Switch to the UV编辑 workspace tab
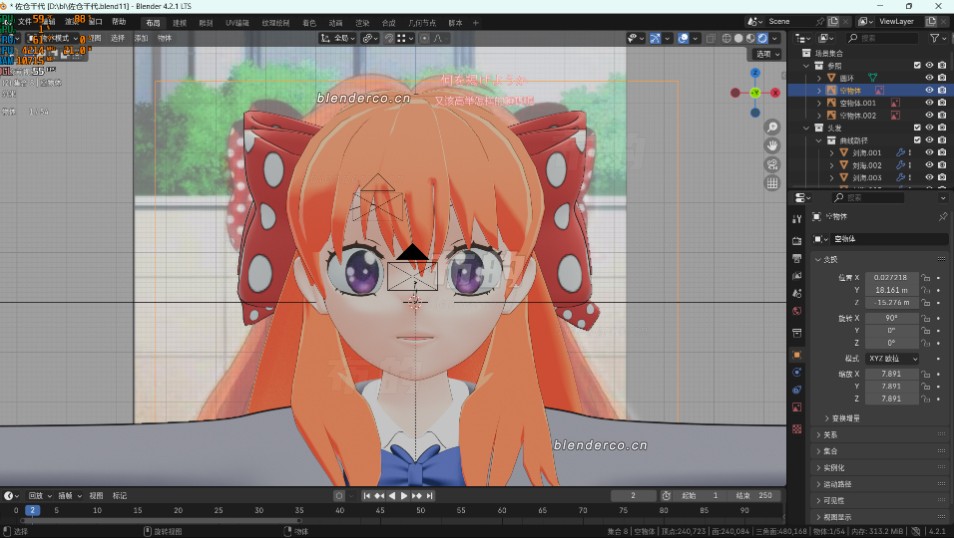Screen dimensions: 954x538 tap(237, 23)
